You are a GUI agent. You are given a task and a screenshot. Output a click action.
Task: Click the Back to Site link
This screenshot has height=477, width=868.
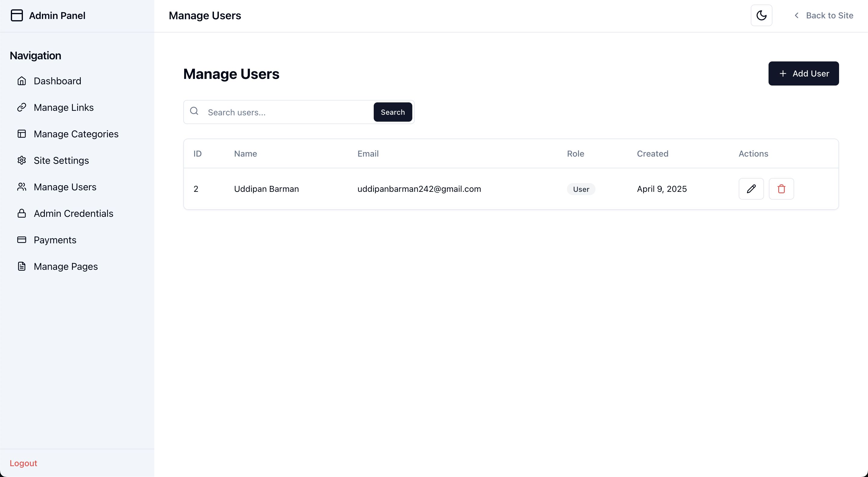coord(824,15)
